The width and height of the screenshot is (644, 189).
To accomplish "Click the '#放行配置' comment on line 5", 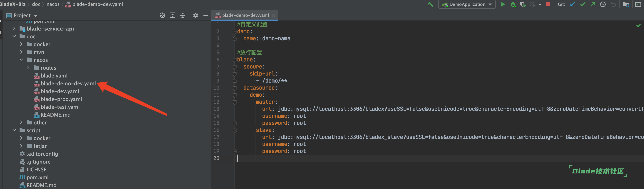I will tap(249, 52).
